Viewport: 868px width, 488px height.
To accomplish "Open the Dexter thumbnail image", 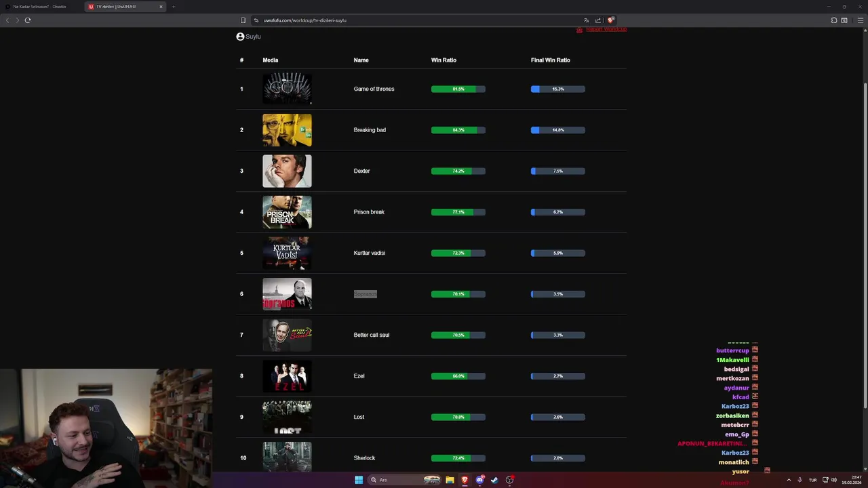I will click(x=287, y=171).
